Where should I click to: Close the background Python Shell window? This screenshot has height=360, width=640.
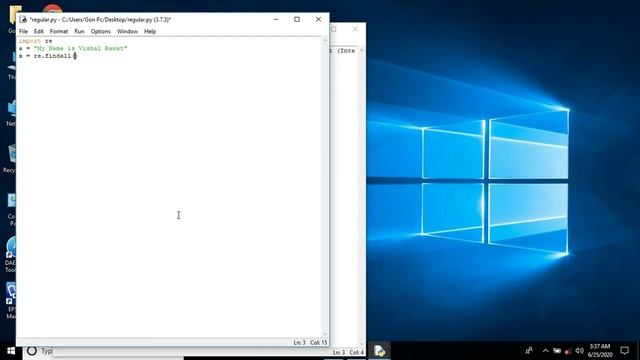coord(355,29)
